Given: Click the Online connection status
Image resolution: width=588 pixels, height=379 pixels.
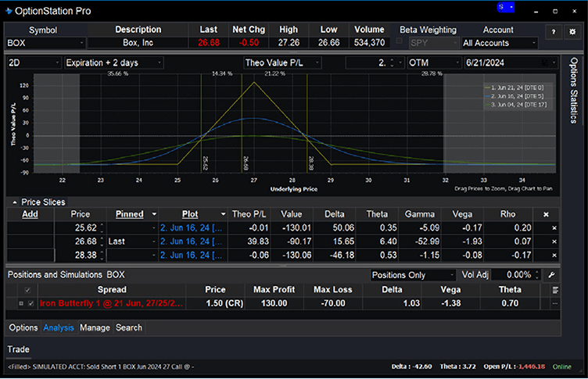Looking at the screenshot, I should 561,367.
